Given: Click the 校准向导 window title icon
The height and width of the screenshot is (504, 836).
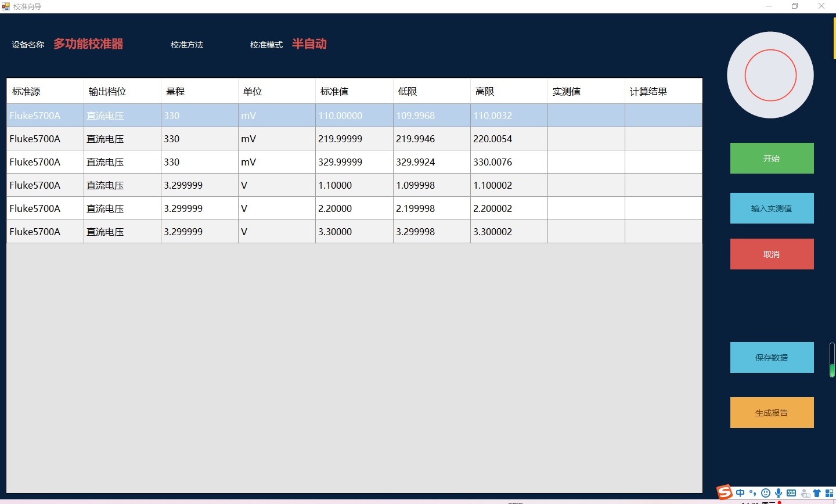Looking at the screenshot, I should (6, 6).
